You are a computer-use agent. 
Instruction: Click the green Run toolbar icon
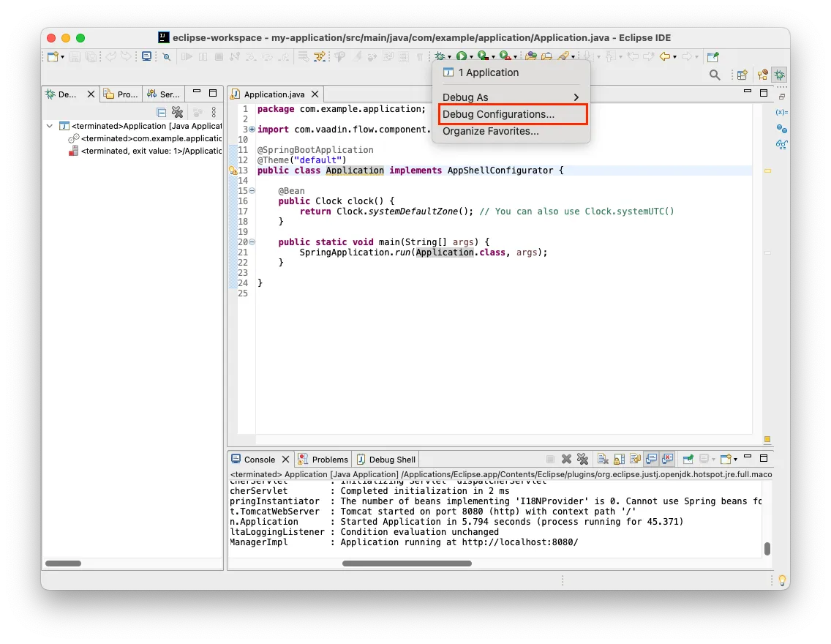click(461, 56)
